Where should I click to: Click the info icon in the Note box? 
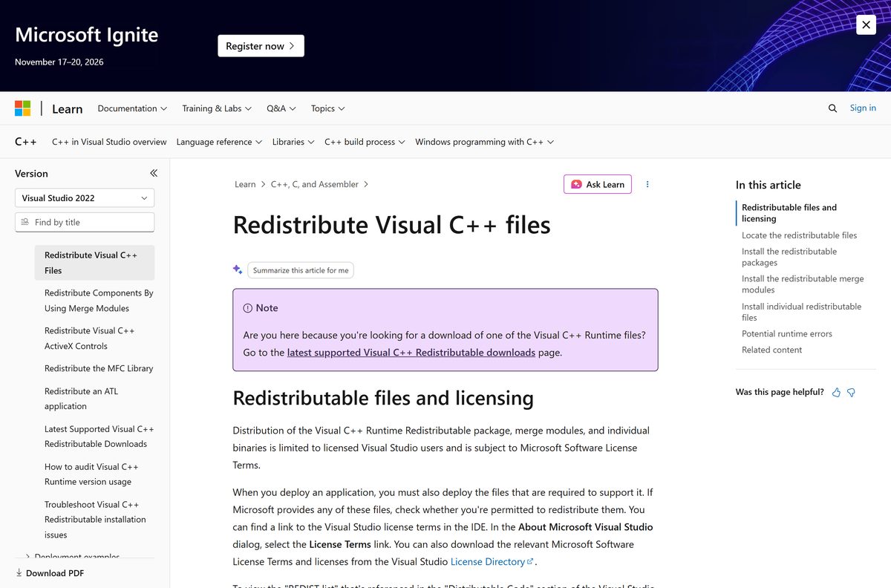[x=248, y=308]
